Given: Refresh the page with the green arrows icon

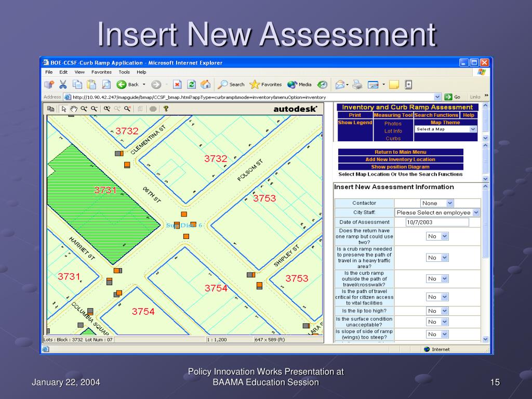Looking at the screenshot, I should pyautogui.click(x=192, y=85).
